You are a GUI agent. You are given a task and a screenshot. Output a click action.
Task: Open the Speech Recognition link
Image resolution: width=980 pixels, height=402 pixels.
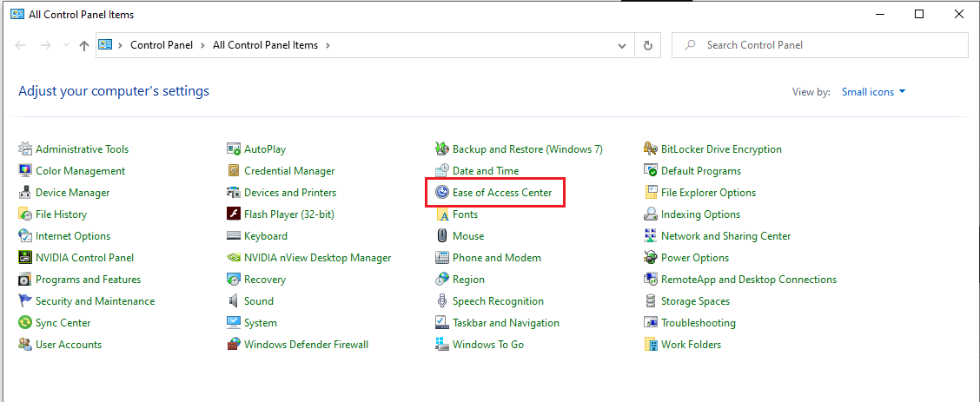pyautogui.click(x=498, y=301)
